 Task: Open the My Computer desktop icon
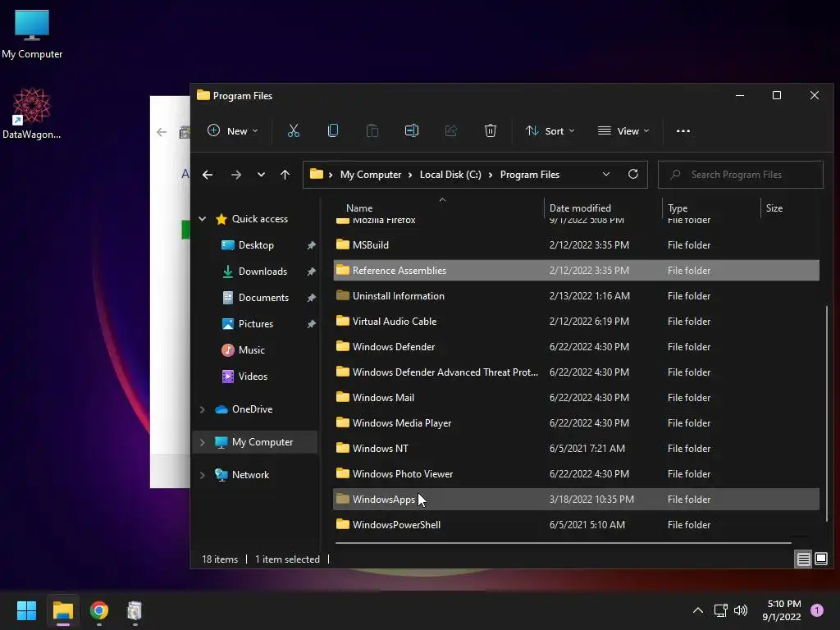[32, 34]
